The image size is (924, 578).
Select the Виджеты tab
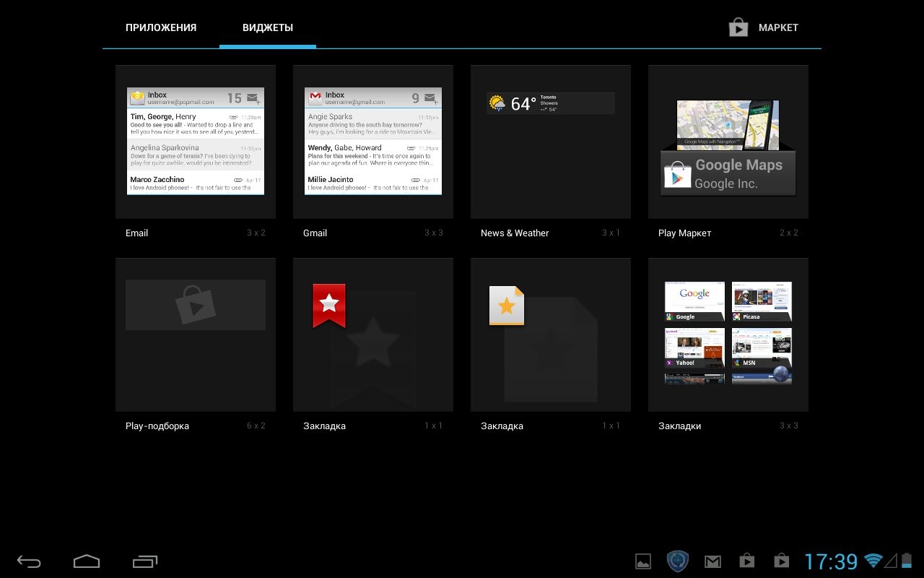[268, 27]
